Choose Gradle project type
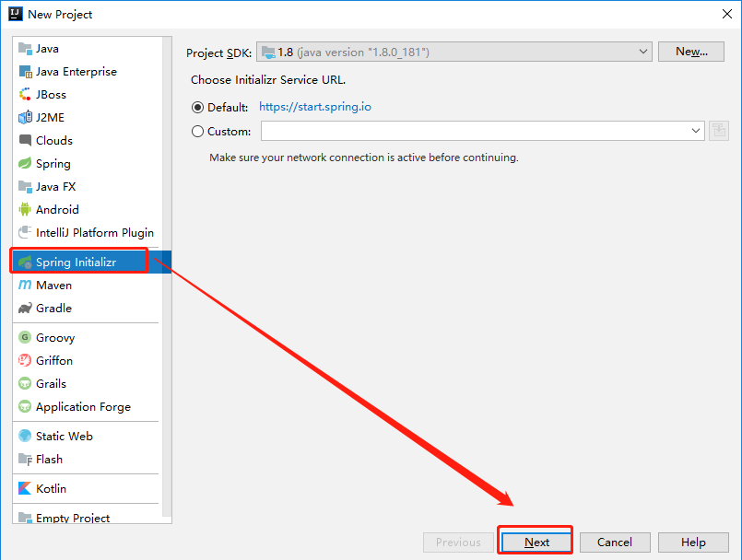742x560 pixels. 86,308
